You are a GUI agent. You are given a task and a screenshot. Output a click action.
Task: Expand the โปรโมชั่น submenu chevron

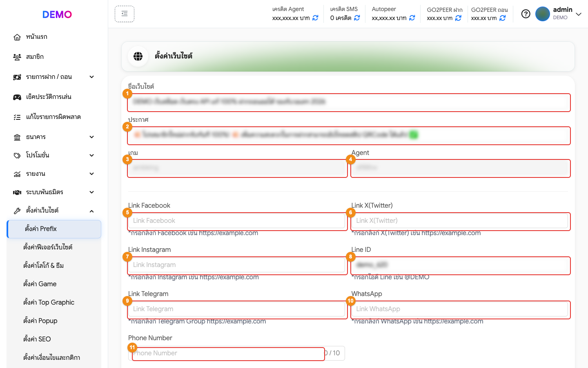click(x=92, y=155)
